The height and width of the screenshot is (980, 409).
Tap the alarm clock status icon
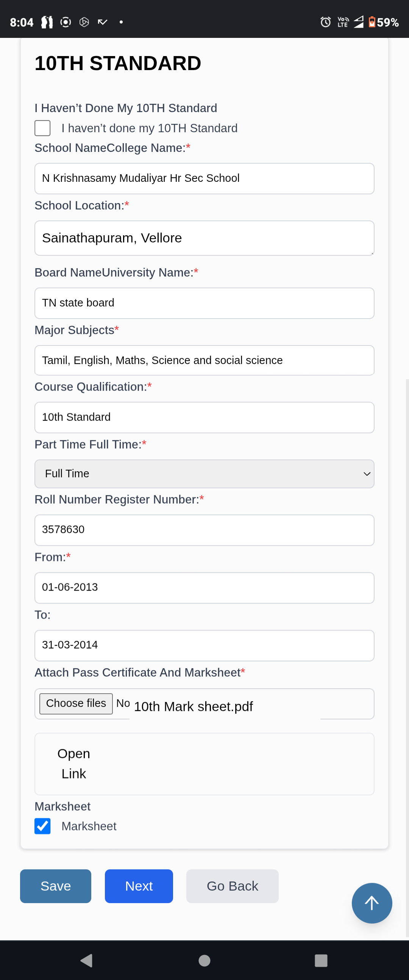pos(325,22)
